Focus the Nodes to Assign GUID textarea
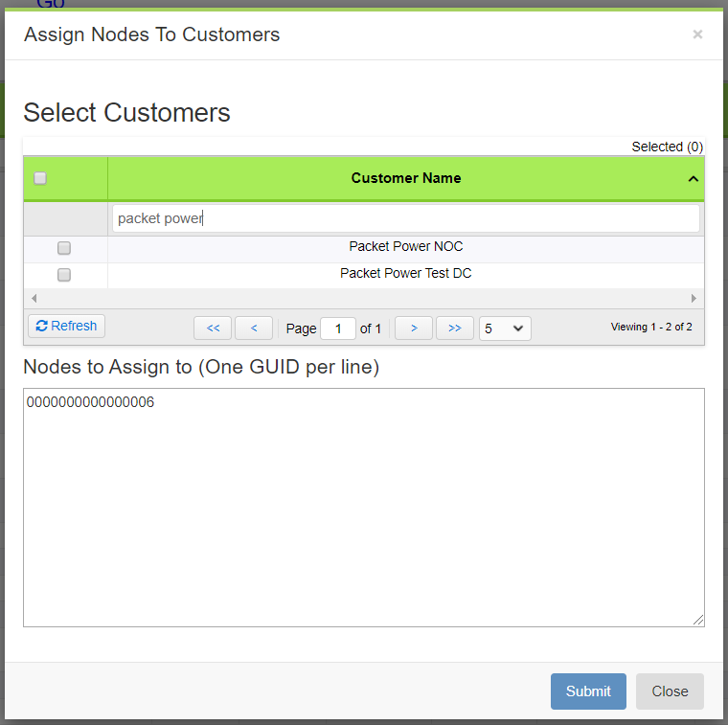Screen dimensions: 728x725 pyautogui.click(x=364, y=508)
